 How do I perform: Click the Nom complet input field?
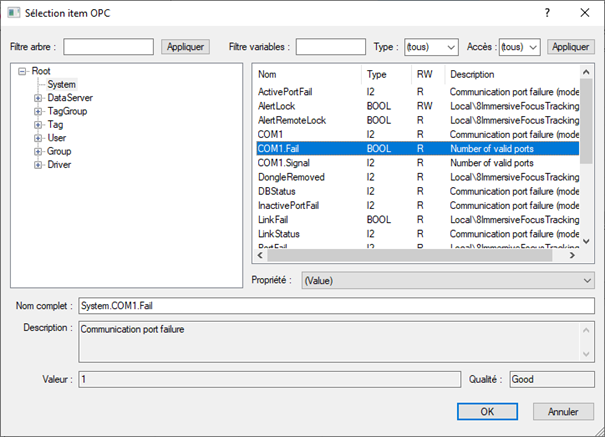[334, 305]
